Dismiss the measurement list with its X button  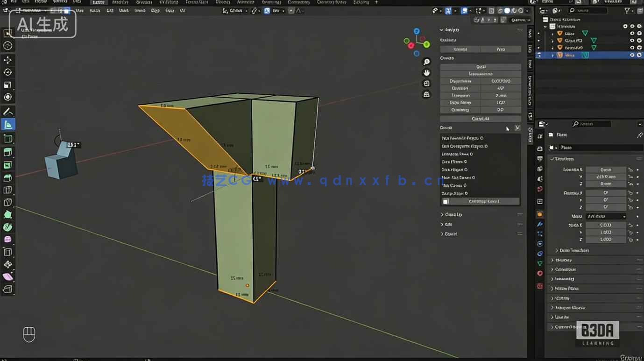[x=518, y=127]
